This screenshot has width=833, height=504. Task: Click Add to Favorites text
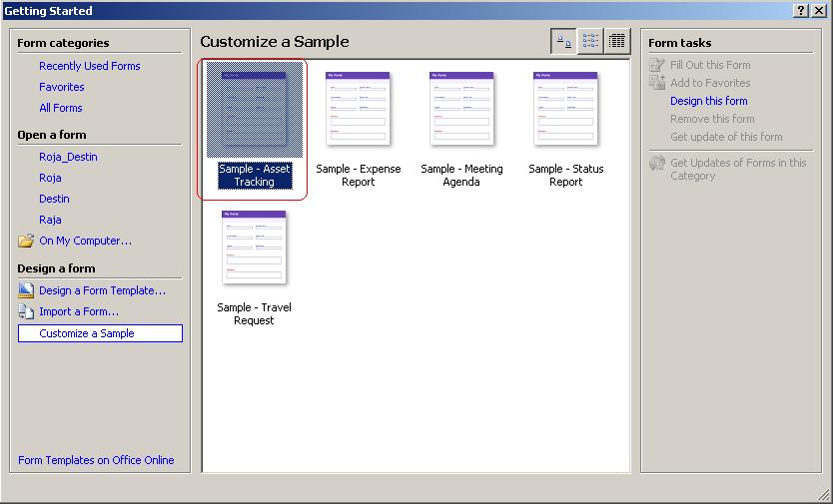click(x=710, y=83)
